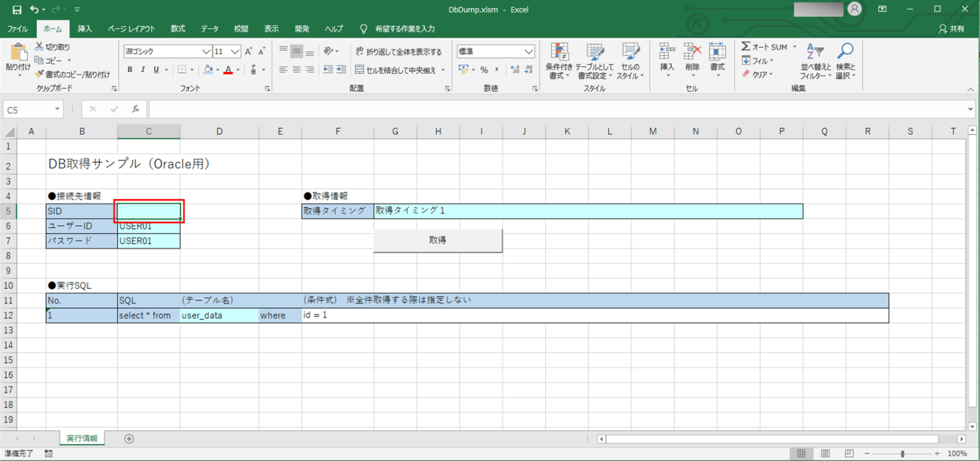Image resolution: width=980 pixels, height=461 pixels.
Task: Select the 検索と選択 icon
Action: 845,61
